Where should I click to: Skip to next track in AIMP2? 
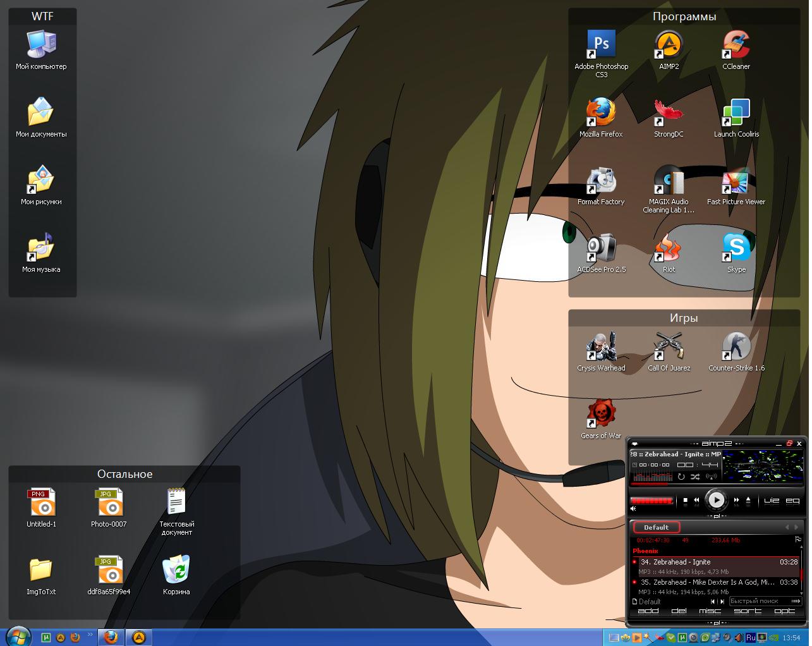point(736,500)
